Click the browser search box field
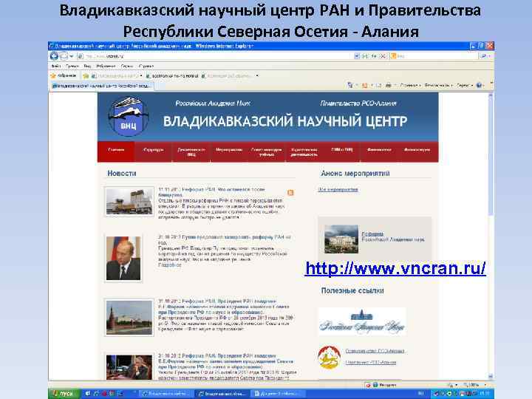 point(434,56)
